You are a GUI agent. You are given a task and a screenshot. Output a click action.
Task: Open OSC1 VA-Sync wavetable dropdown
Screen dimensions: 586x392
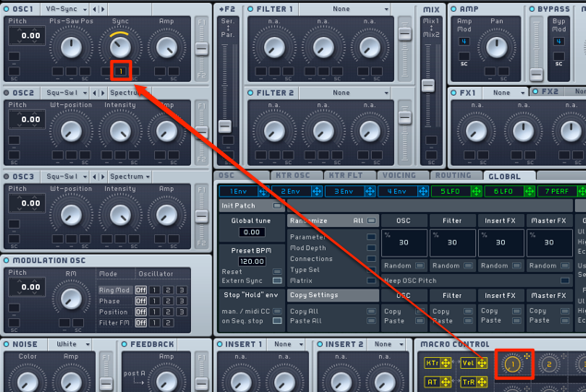[x=66, y=9]
